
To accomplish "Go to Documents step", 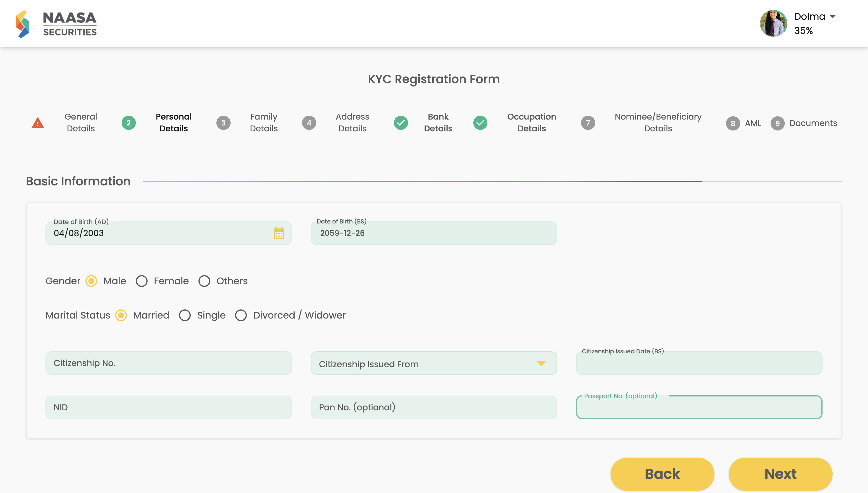I will click(813, 123).
